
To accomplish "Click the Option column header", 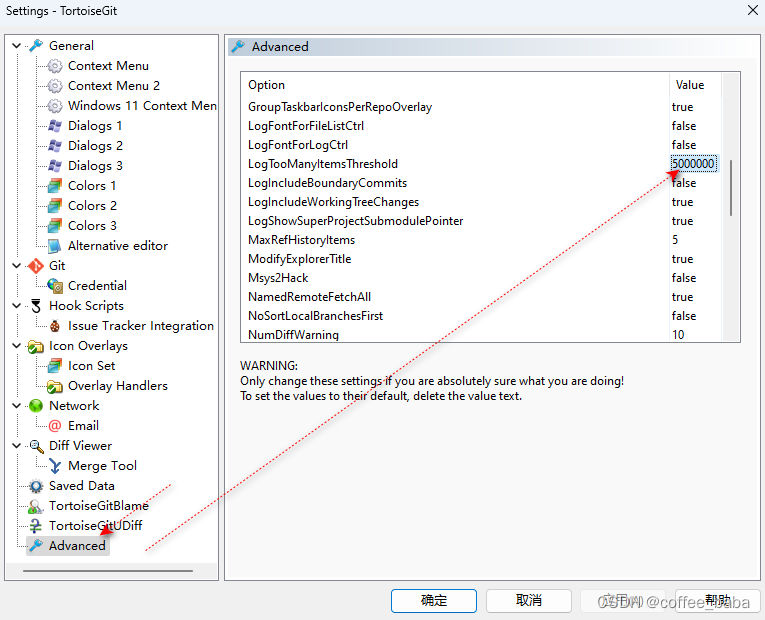I will tap(454, 85).
